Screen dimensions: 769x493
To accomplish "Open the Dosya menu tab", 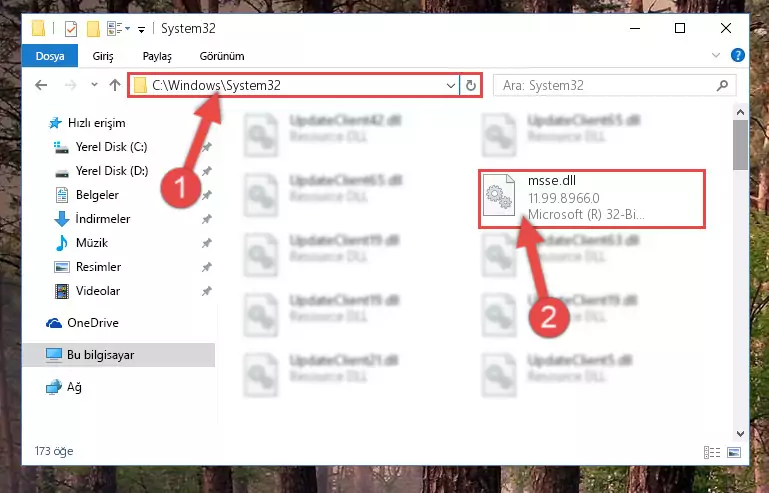I will [50, 56].
